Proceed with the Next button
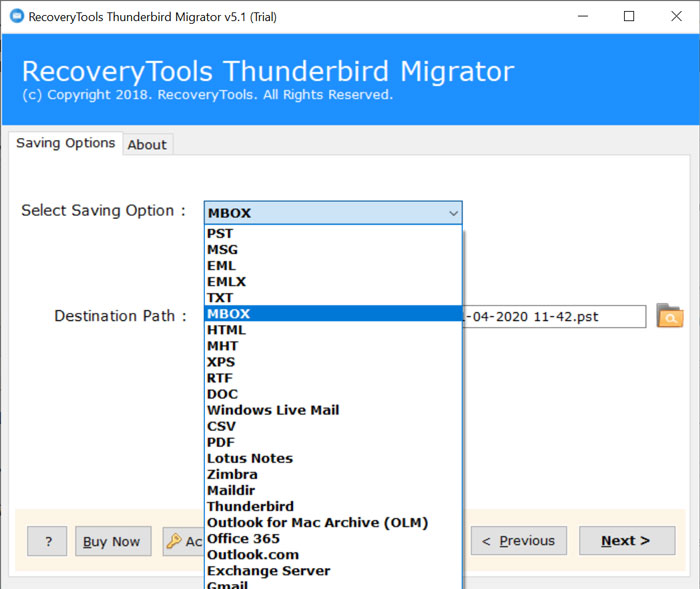Screen dimensions: 700x589 (627, 541)
